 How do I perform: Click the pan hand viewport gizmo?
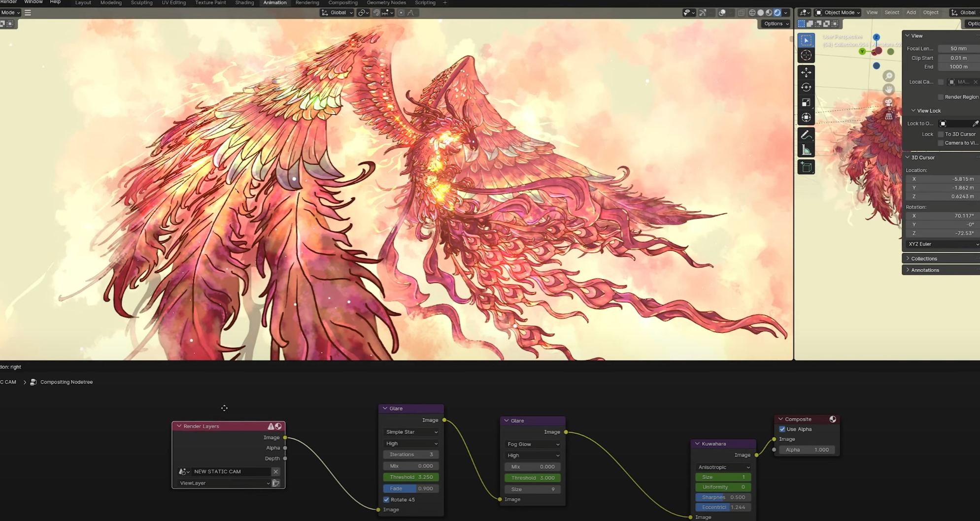[889, 89]
